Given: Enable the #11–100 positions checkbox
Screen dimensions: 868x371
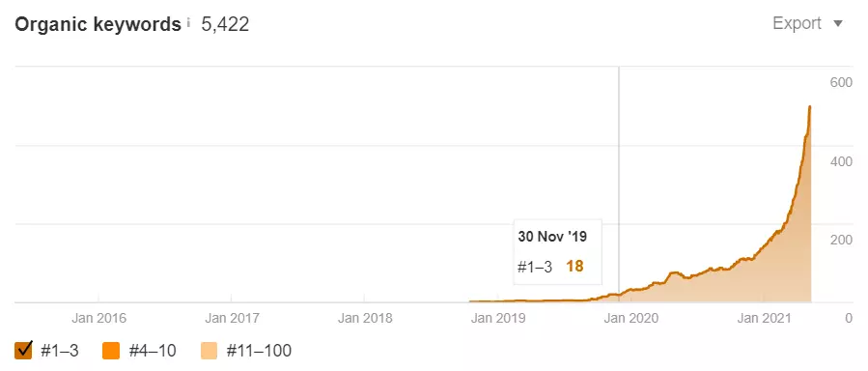Looking at the screenshot, I should click(x=210, y=350).
